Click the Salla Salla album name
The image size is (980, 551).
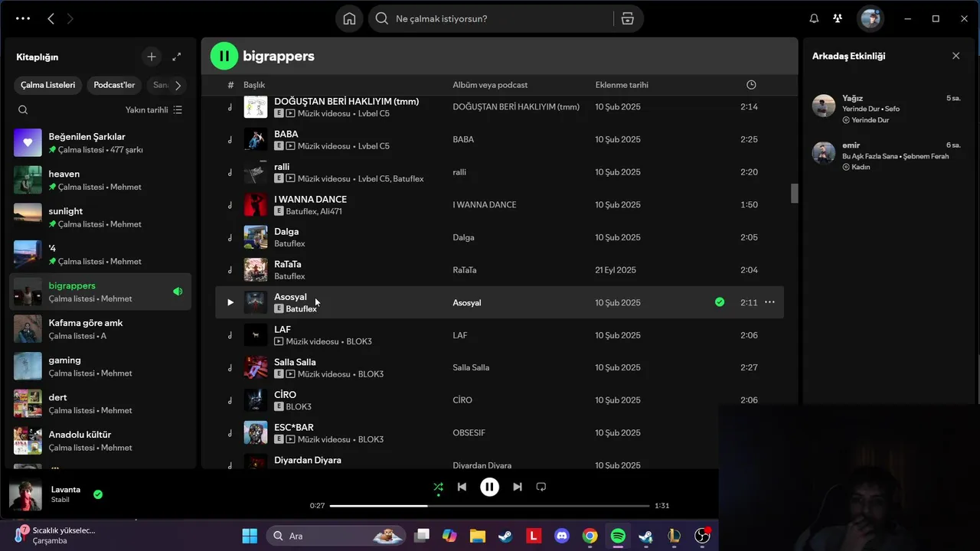click(471, 368)
